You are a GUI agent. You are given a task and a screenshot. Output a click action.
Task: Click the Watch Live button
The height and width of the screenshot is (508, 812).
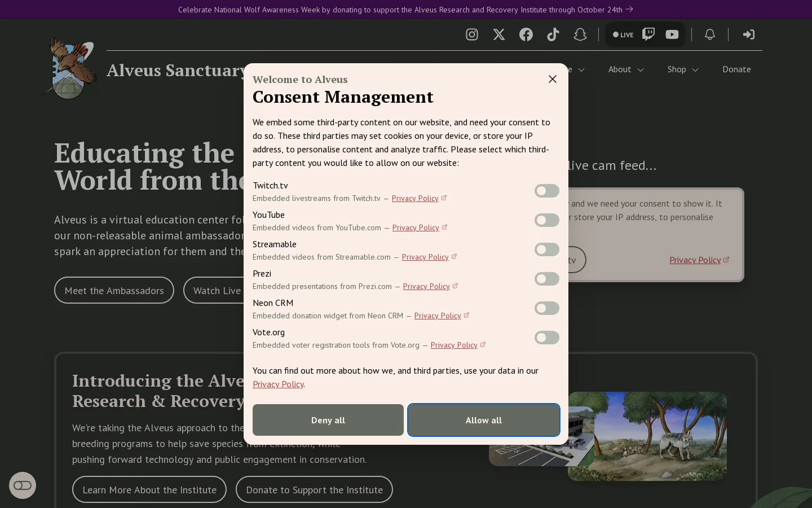(214, 290)
